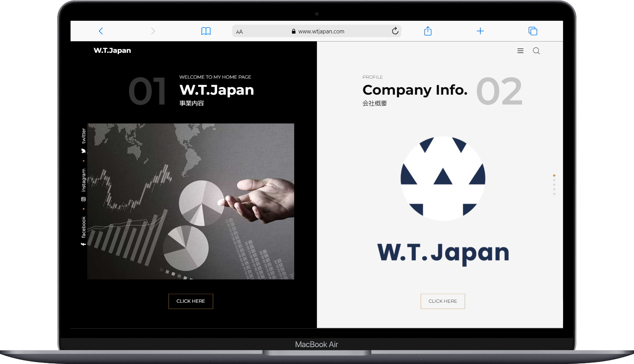Image resolution: width=634 pixels, height=364 pixels.
Task: Open the facebook social link
Action: tap(84, 231)
